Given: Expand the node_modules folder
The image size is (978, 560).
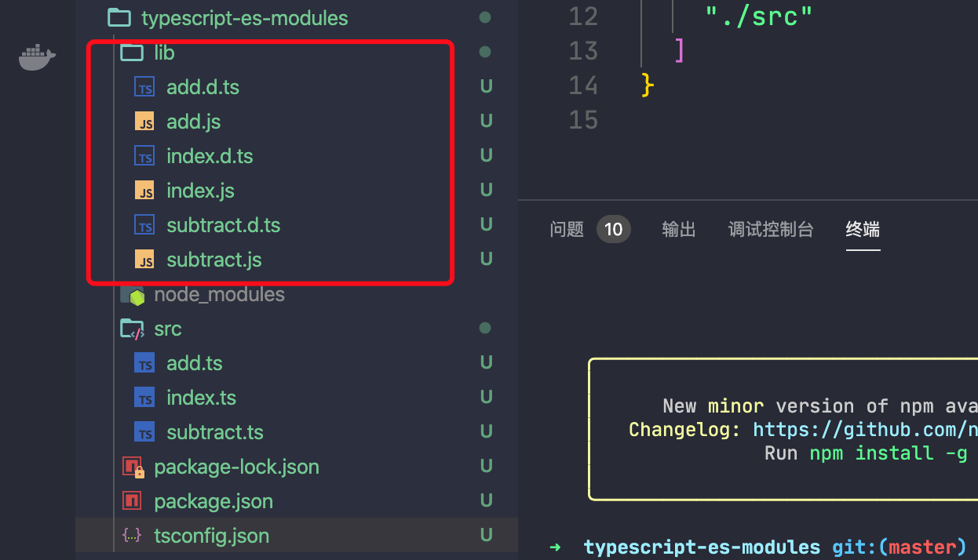Looking at the screenshot, I should 219,295.
